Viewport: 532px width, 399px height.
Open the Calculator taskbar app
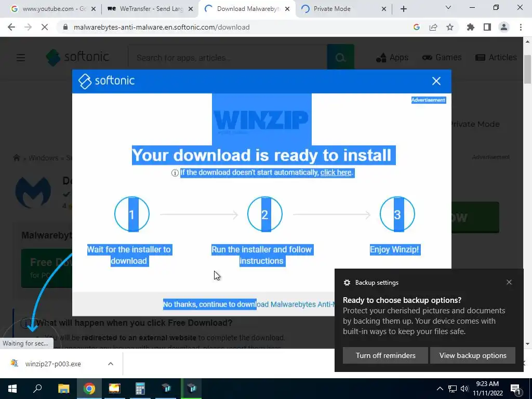click(x=140, y=389)
